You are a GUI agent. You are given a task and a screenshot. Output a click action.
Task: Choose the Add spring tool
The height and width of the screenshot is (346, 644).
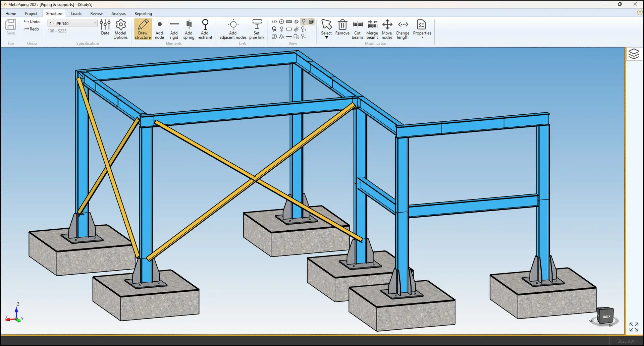pyautogui.click(x=189, y=29)
